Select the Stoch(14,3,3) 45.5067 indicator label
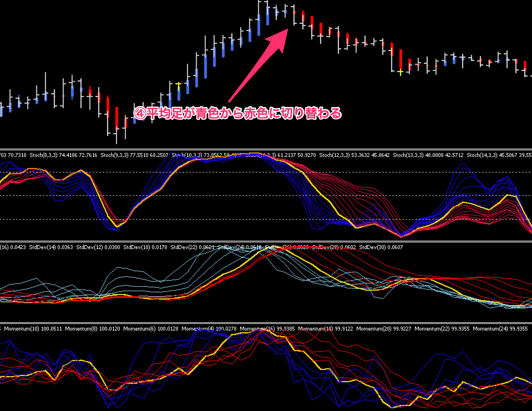Image resolution: width=532 pixels, height=411 pixels. pos(499,155)
